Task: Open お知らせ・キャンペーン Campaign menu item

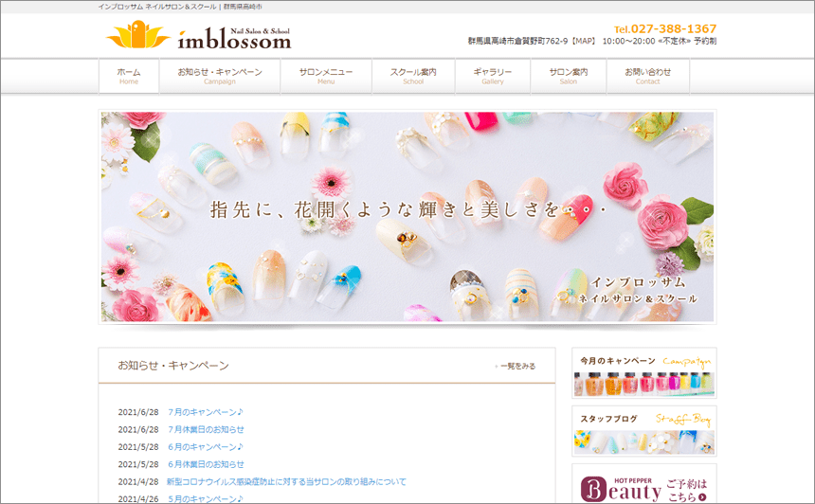Action: coord(220,77)
